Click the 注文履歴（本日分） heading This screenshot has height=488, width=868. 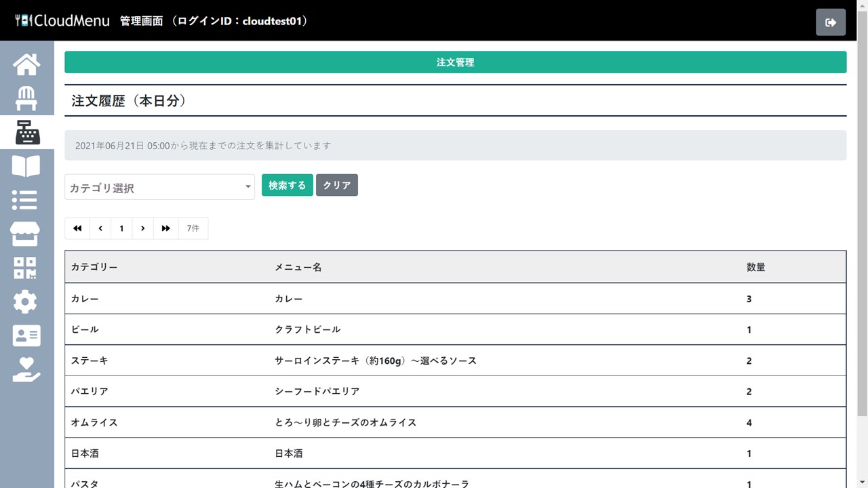coord(129,101)
